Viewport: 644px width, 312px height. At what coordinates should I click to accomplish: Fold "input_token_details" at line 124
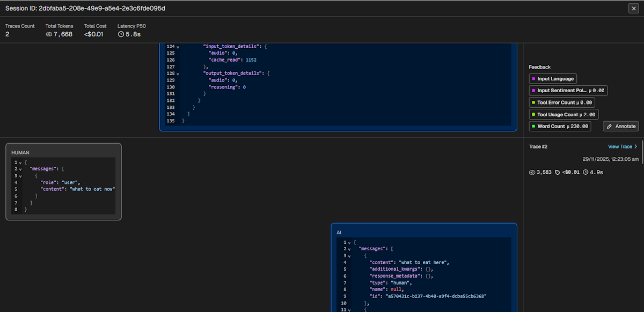178,47
